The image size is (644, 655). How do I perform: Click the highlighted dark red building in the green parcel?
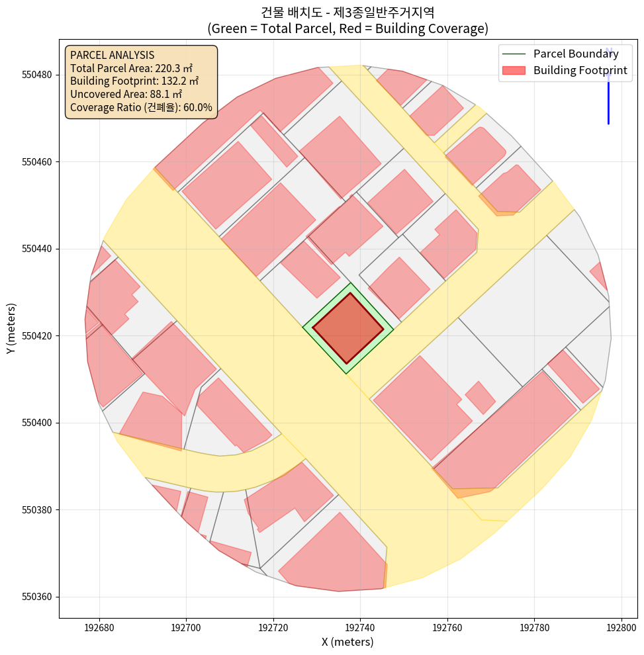pyautogui.click(x=348, y=328)
